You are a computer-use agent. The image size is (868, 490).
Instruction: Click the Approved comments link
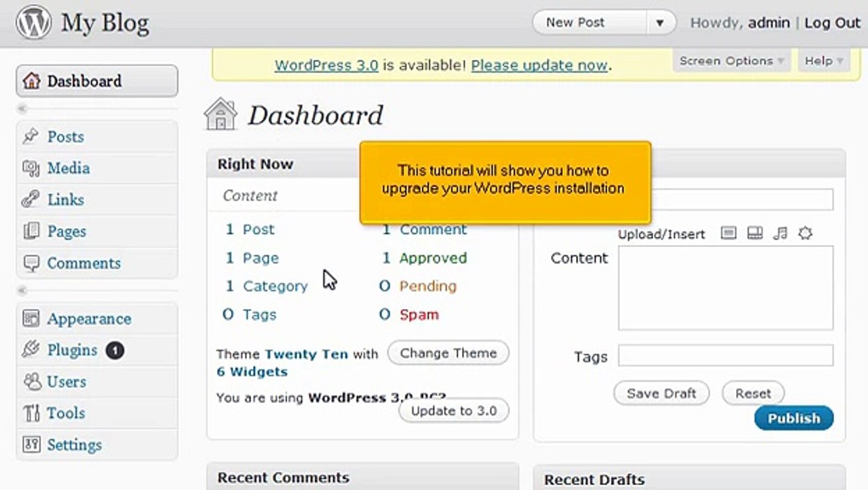433,258
